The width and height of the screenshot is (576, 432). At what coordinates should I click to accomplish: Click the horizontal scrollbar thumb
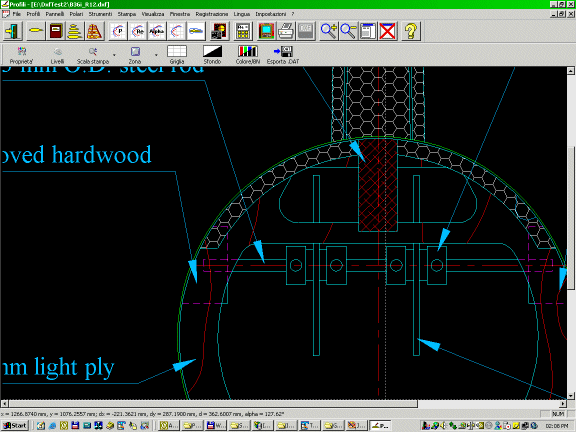click(213, 404)
